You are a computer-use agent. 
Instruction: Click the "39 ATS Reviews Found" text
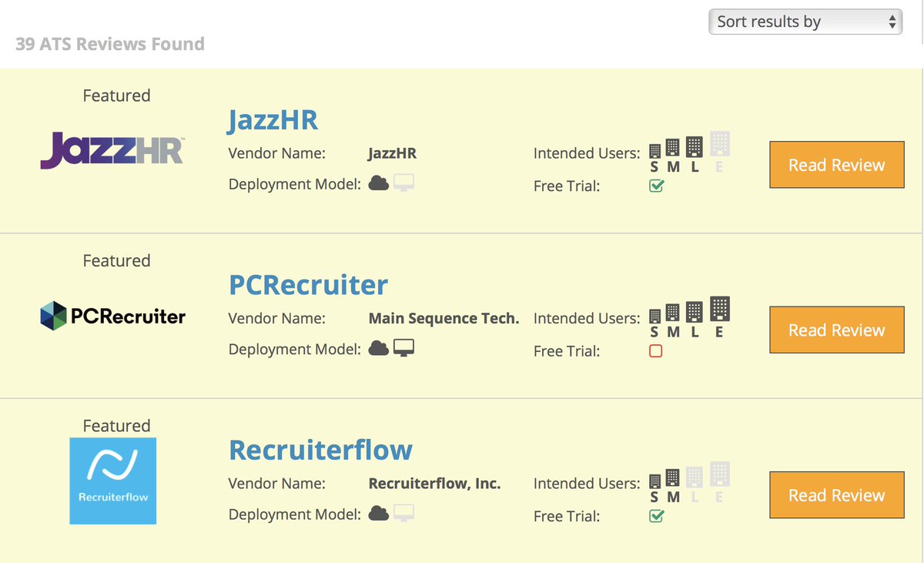[x=110, y=44]
